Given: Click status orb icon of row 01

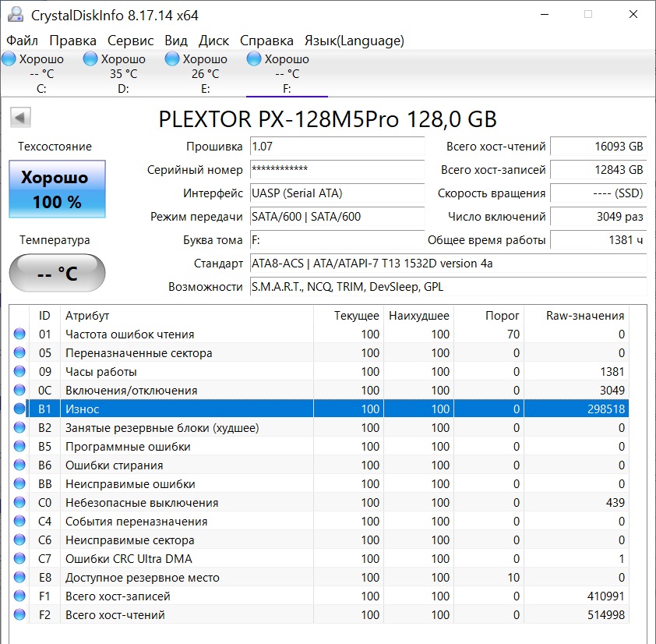Looking at the screenshot, I should (x=19, y=334).
